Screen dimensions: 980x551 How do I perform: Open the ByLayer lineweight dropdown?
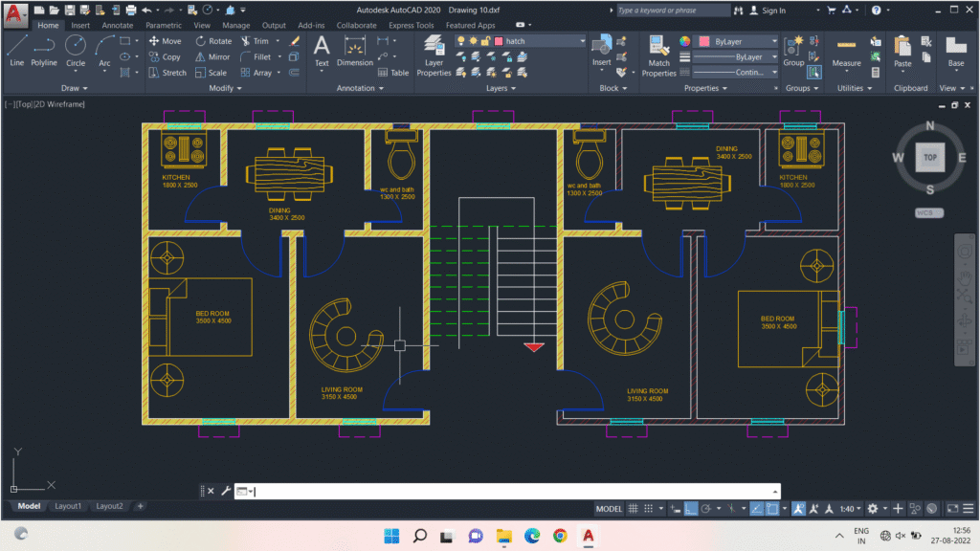click(774, 56)
